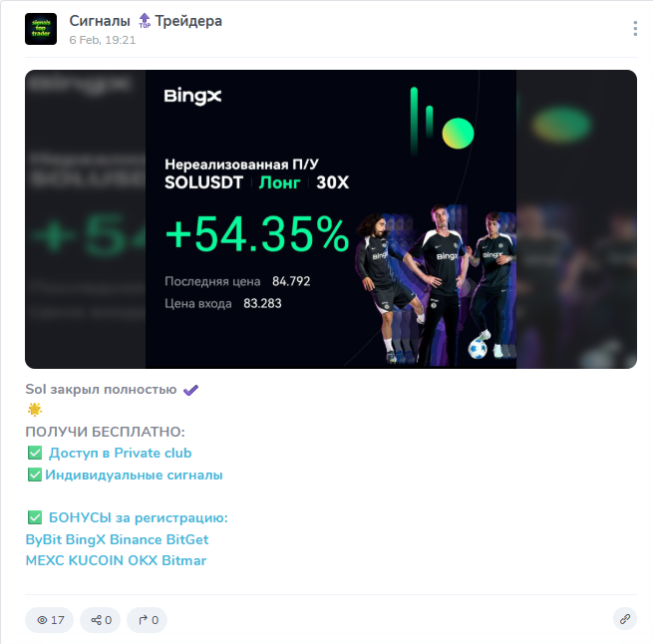The image size is (653, 644).
Task: Open the Доступ в Private club link
Action: coord(121,453)
